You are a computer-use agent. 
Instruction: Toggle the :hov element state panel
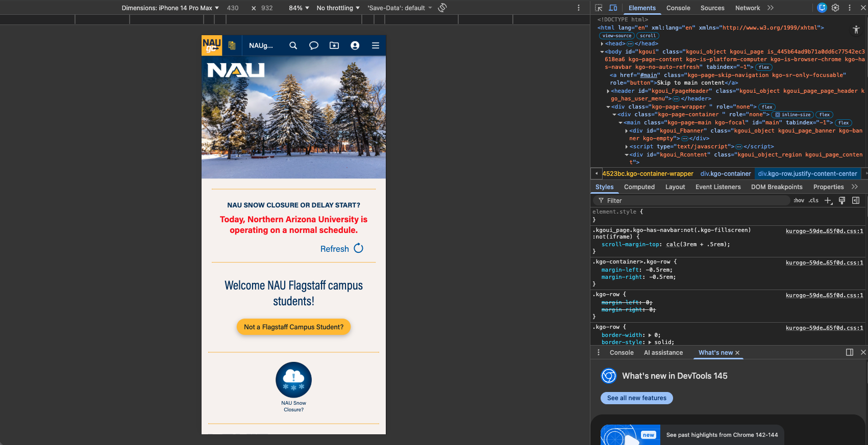point(799,200)
